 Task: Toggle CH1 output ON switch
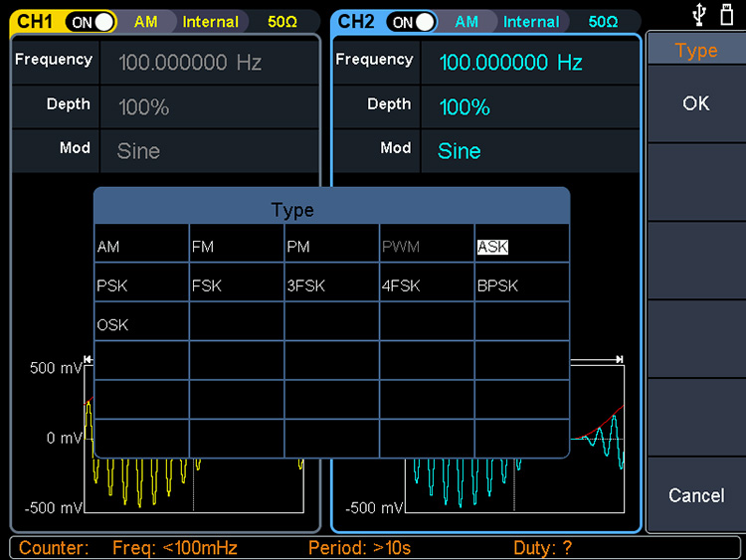tap(91, 21)
